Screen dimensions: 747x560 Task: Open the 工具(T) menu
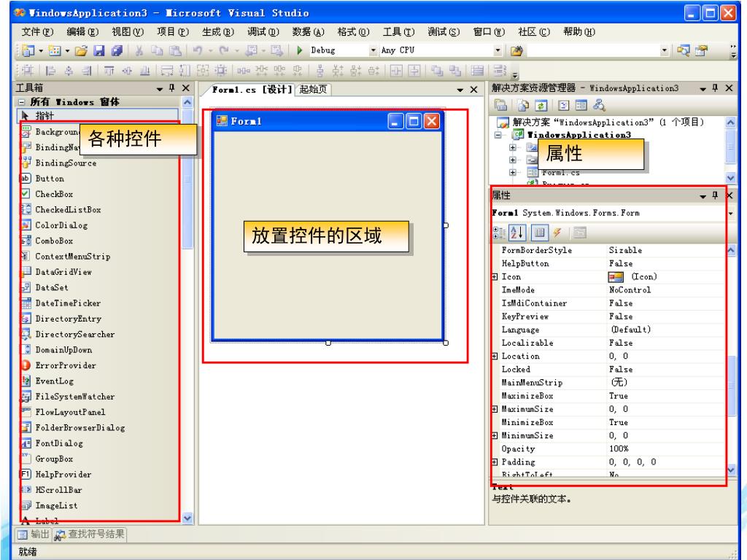coord(398,32)
